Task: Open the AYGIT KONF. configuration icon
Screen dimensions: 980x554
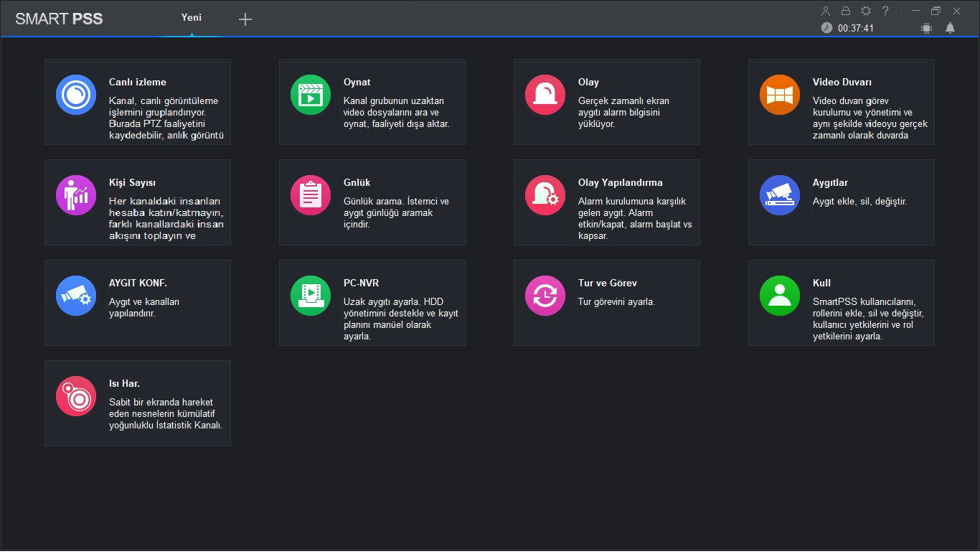Action: (x=76, y=296)
